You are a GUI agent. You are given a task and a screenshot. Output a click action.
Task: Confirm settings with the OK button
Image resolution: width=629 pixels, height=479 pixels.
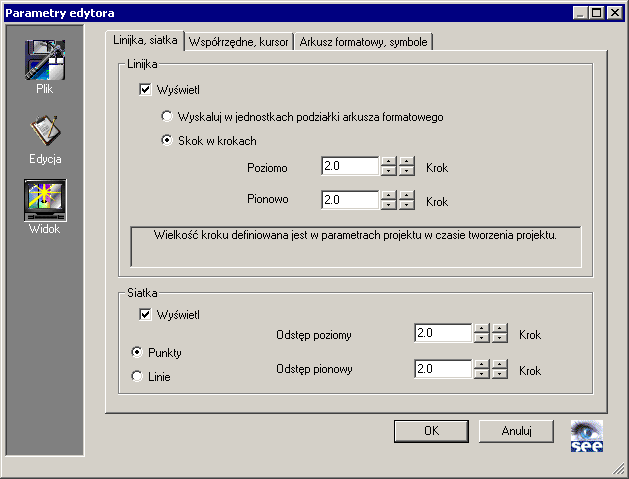point(431,431)
